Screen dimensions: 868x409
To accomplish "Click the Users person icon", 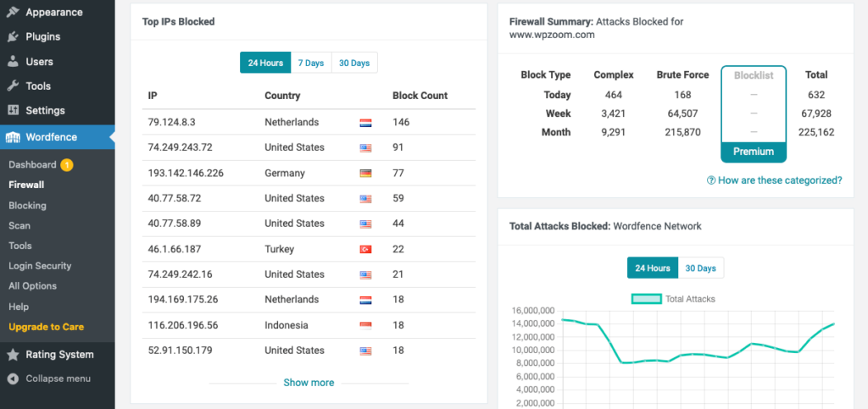I will 13,62.
